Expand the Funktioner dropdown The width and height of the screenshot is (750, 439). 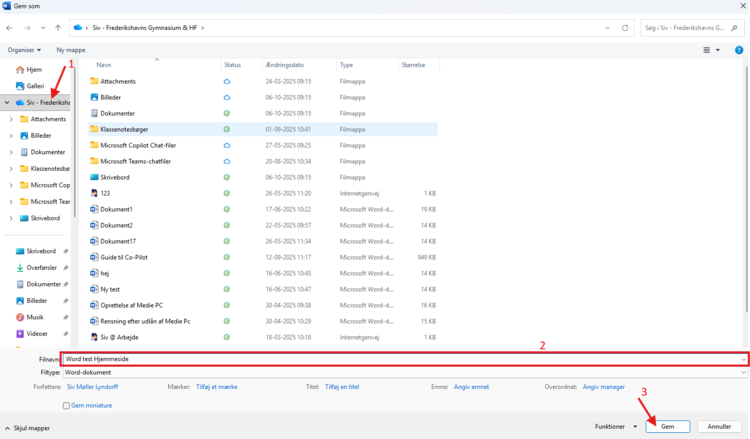(x=615, y=426)
